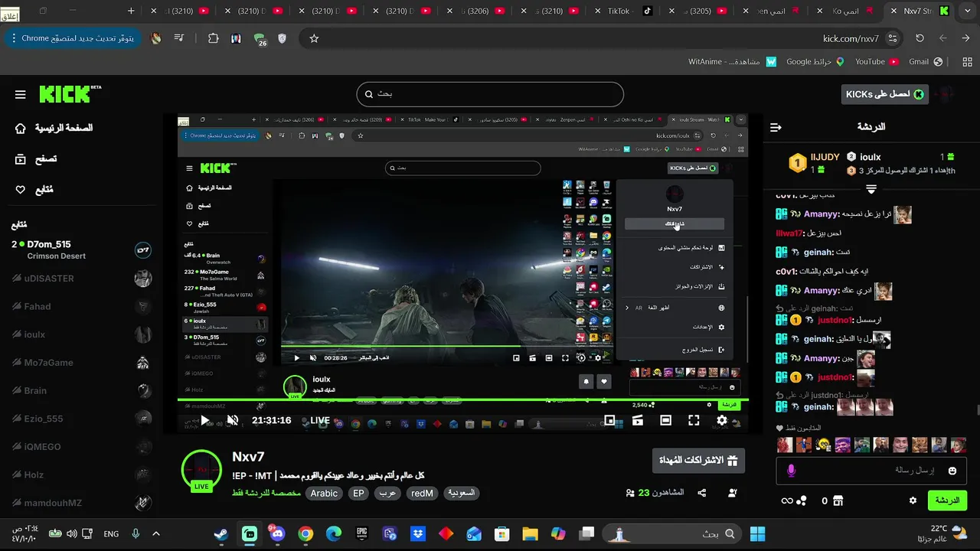Share the stream via share icon
The height and width of the screenshot is (551, 980).
coord(702,494)
